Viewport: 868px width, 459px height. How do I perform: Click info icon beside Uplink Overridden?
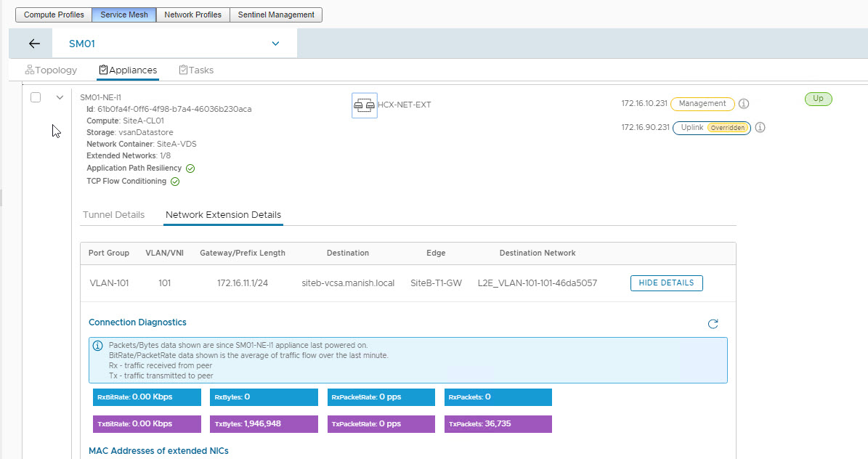point(760,128)
